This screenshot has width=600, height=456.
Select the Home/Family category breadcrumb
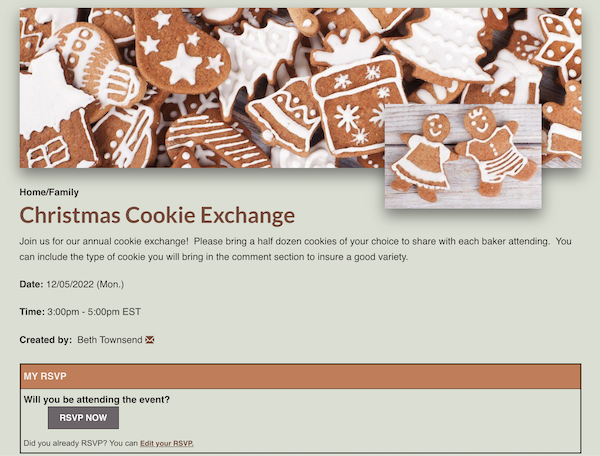[49, 192]
